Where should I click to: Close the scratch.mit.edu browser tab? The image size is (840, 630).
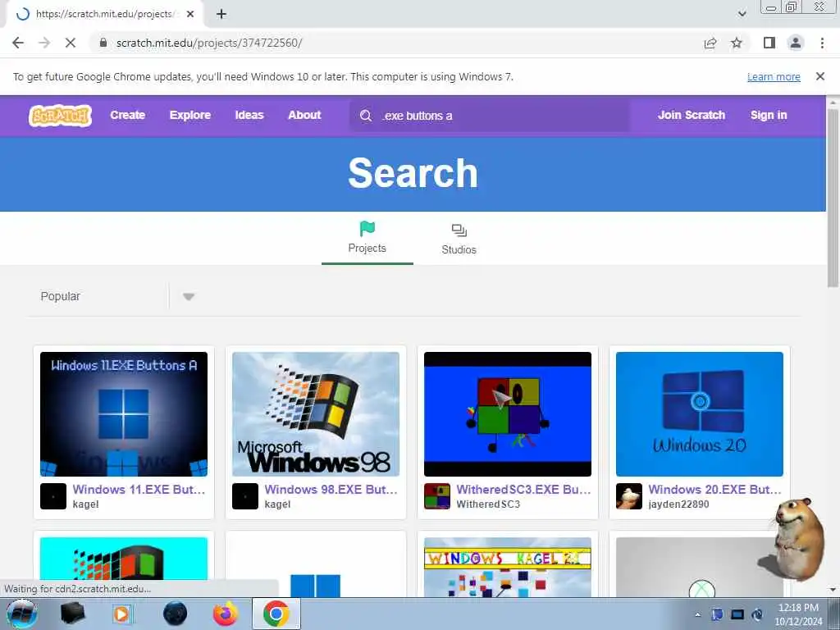coord(190,14)
